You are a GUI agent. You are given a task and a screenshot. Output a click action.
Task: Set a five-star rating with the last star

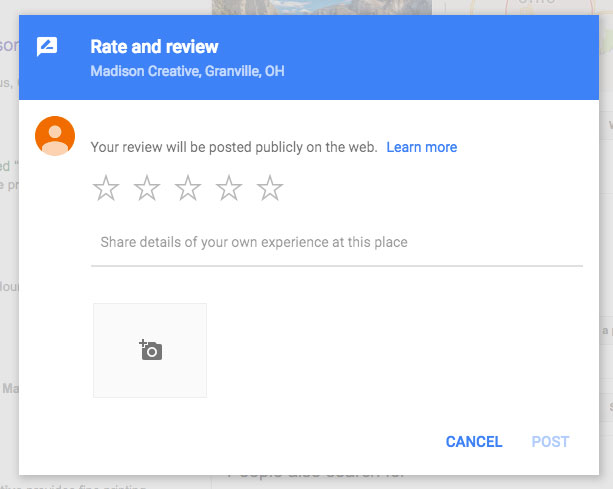[270, 188]
